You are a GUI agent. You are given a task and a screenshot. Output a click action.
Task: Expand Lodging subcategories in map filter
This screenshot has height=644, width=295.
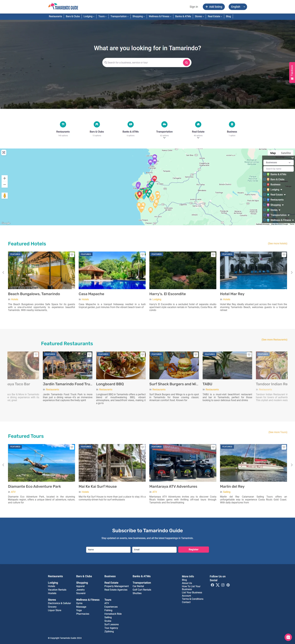click(x=281, y=190)
